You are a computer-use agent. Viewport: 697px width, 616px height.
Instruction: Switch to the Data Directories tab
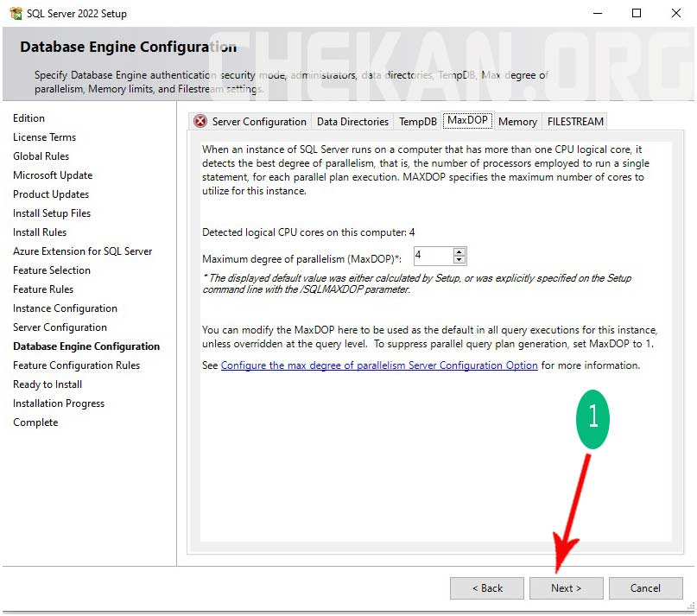pyautogui.click(x=352, y=122)
